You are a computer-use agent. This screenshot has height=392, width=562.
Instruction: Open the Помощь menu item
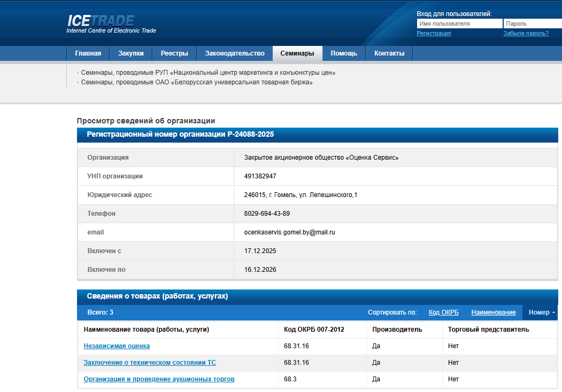[x=344, y=53]
